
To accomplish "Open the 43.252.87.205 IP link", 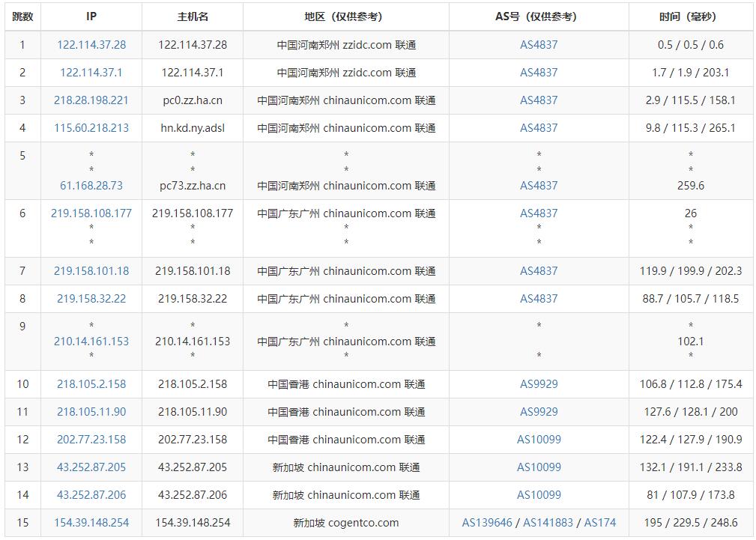I will pyautogui.click(x=91, y=467).
